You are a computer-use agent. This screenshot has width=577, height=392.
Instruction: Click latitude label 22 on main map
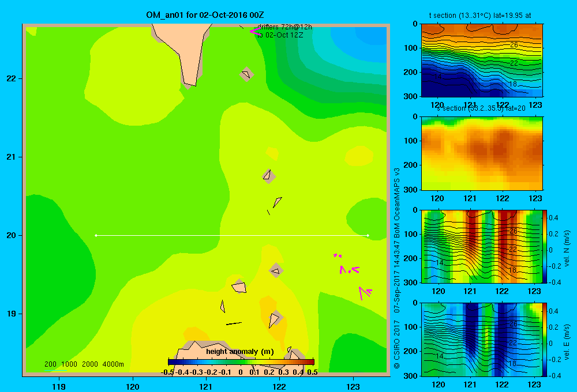(12, 79)
